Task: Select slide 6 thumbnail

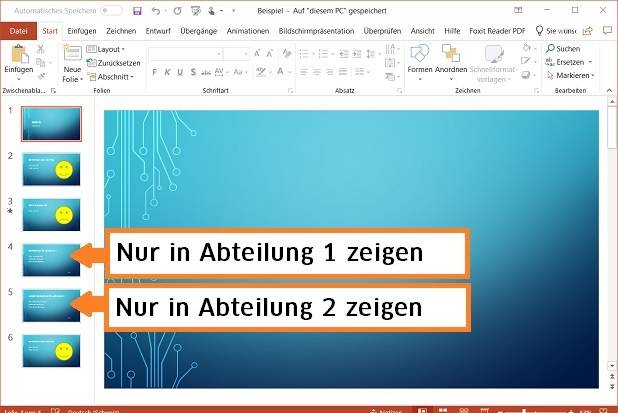Action: 51,351
